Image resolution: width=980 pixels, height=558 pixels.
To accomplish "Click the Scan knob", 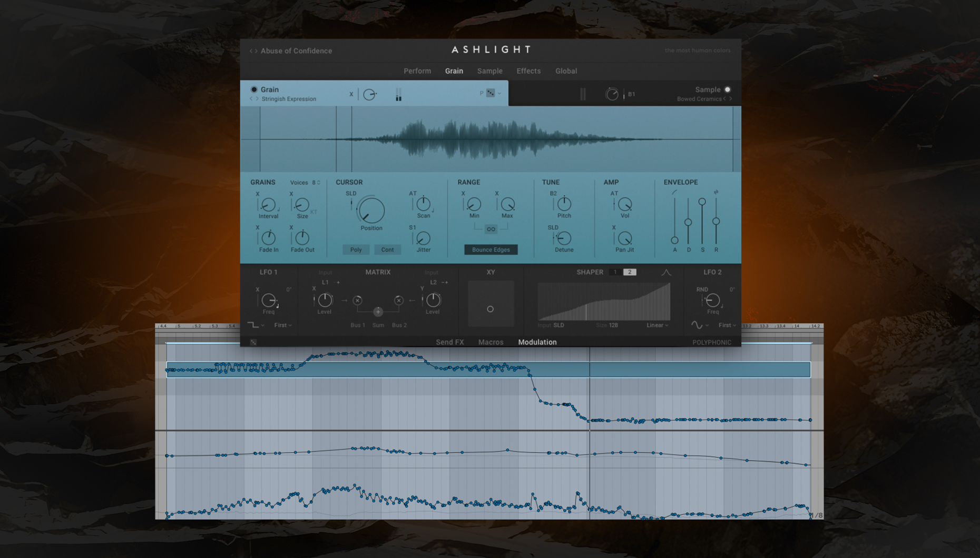I will (423, 204).
